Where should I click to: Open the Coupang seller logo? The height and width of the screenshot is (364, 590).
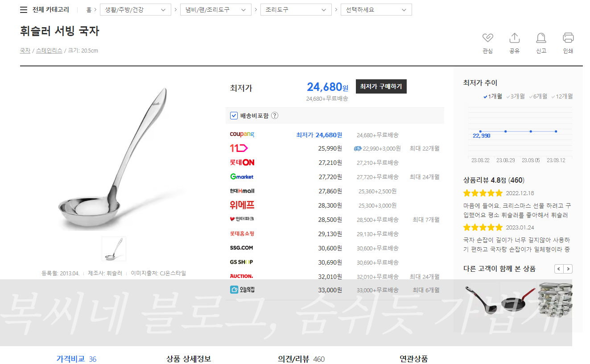242,134
